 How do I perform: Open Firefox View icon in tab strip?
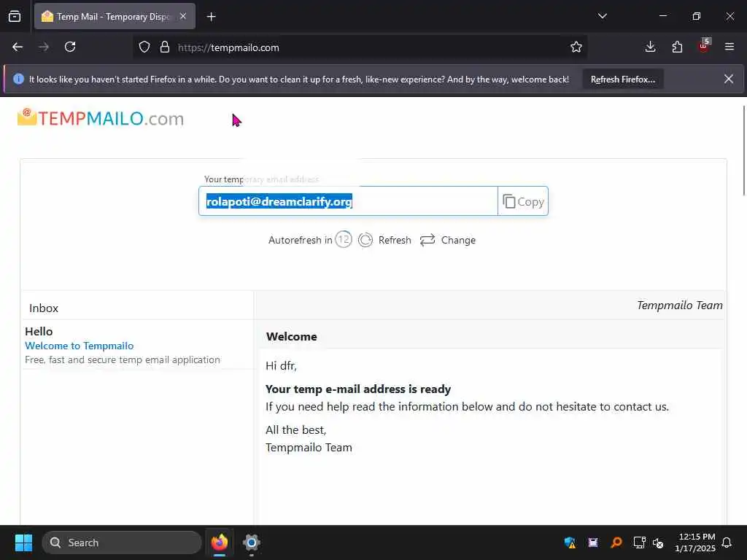coord(15,17)
